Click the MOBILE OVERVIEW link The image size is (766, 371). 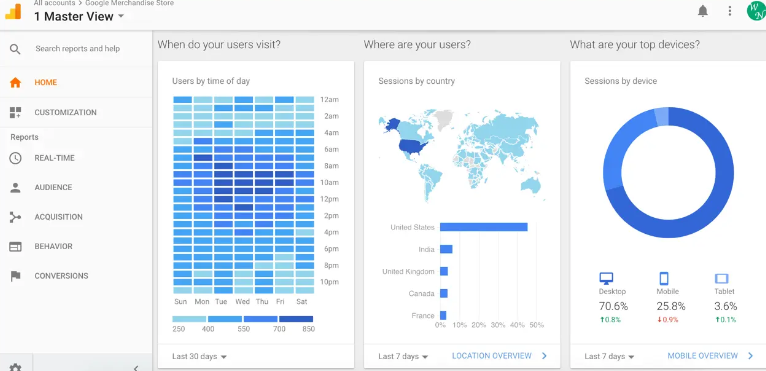pyautogui.click(x=702, y=356)
